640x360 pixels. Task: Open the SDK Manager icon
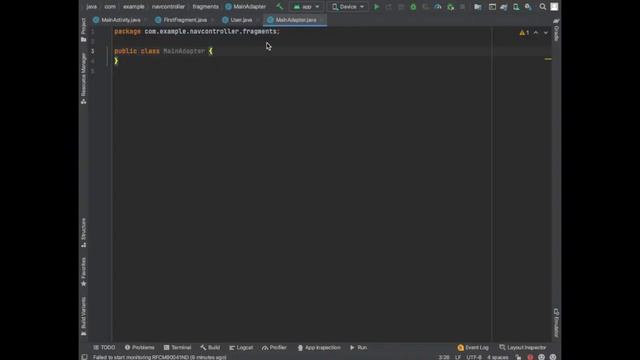click(528, 7)
